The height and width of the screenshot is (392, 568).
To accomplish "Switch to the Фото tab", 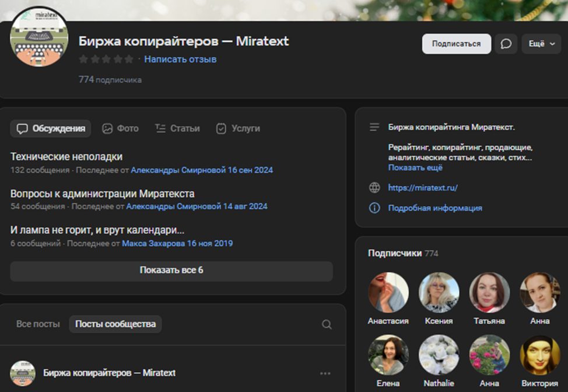I will coord(120,128).
